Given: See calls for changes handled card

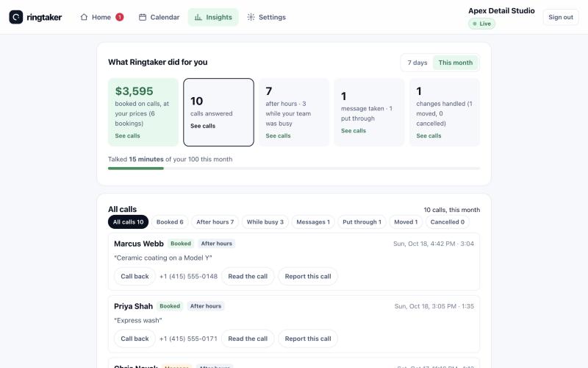Looking at the screenshot, I should click(x=429, y=135).
